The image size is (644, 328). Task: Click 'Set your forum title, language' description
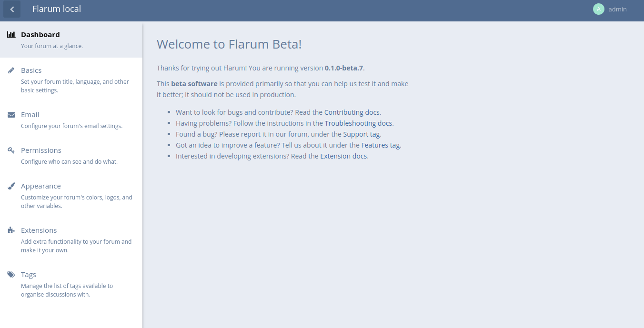point(75,86)
